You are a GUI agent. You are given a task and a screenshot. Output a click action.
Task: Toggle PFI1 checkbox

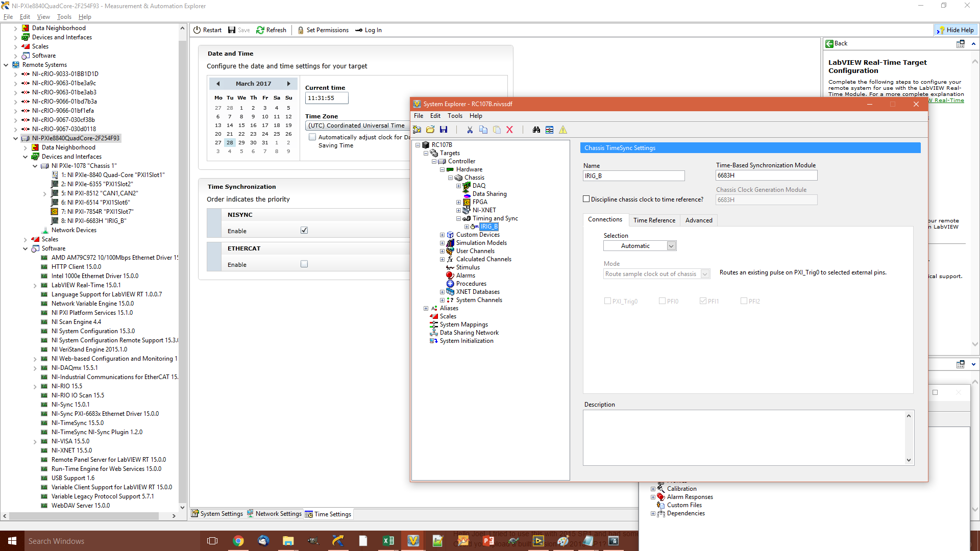click(703, 301)
